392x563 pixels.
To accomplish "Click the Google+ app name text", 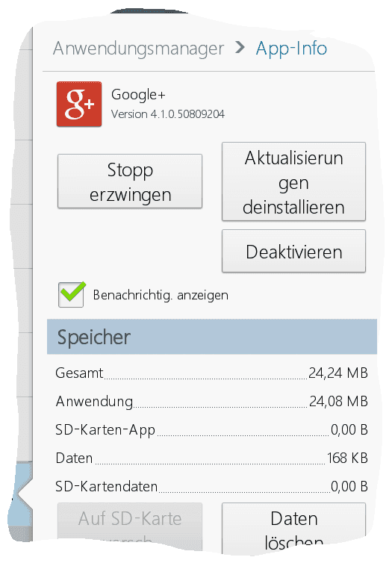I will coord(138,95).
